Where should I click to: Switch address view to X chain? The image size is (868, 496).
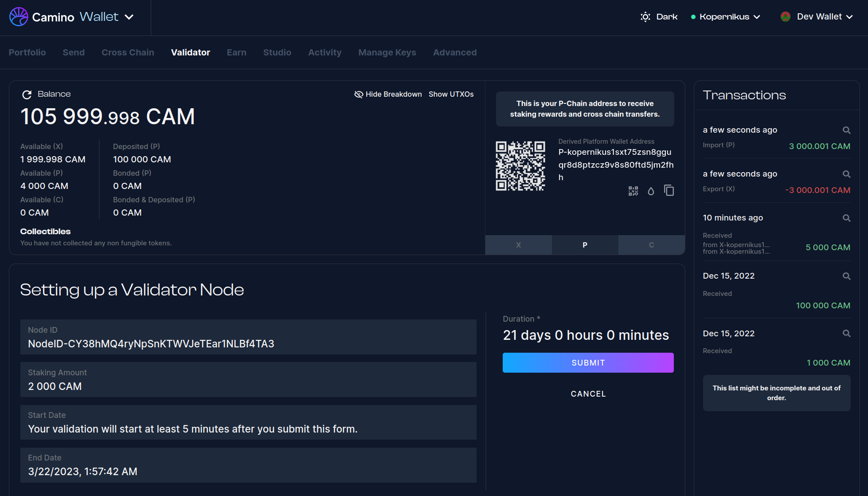[518, 245]
